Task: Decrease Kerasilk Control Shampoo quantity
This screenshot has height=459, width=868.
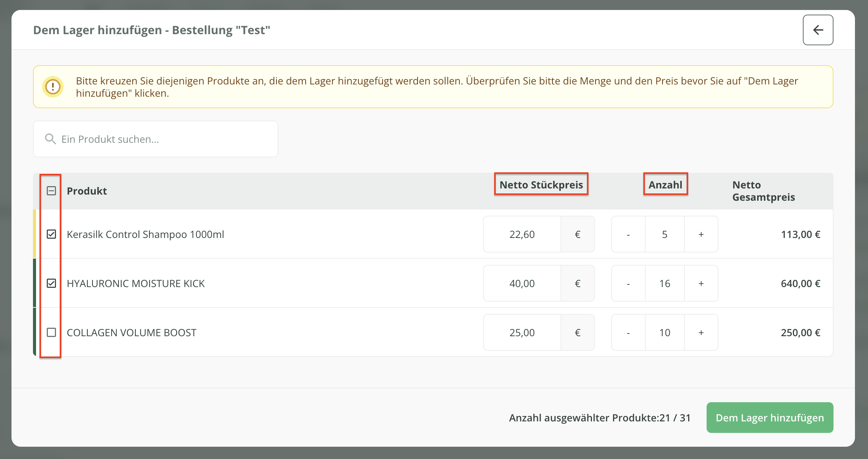Action: coord(628,234)
